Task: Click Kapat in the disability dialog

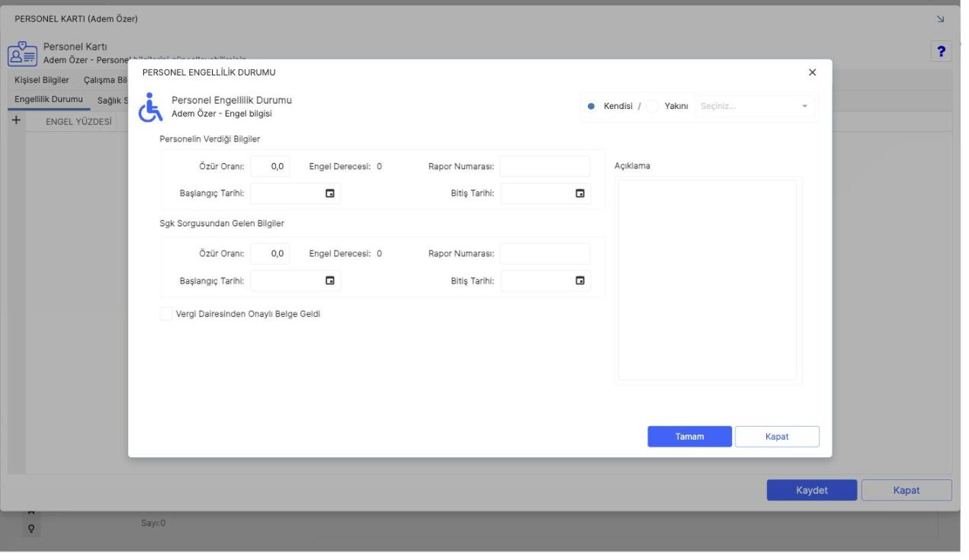Action: 777,437
